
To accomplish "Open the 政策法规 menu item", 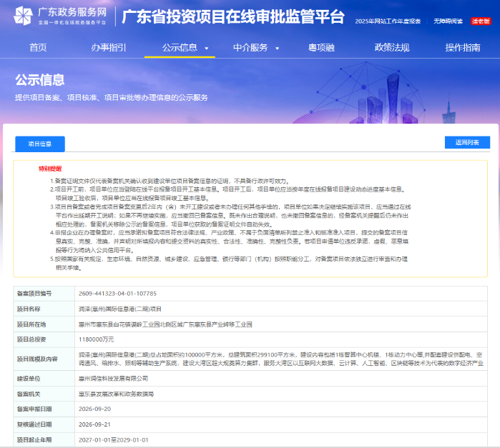I will coord(392,47).
